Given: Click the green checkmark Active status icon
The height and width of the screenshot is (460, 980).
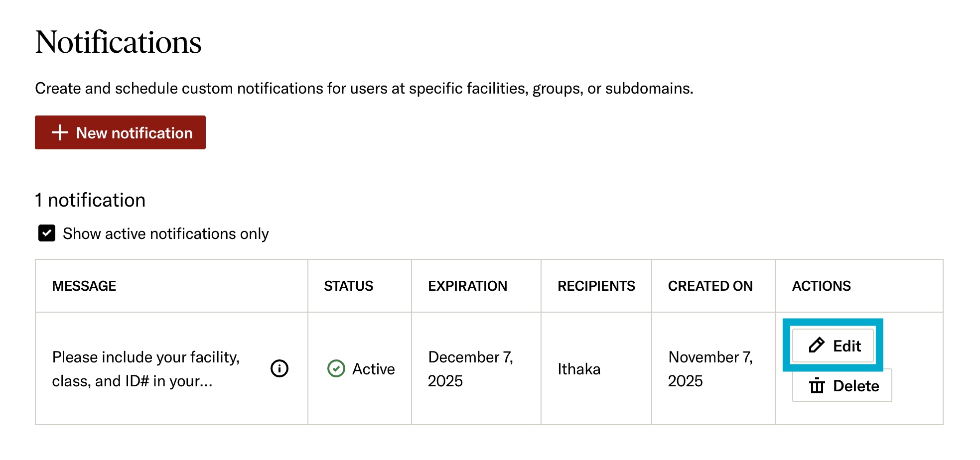Looking at the screenshot, I should [x=336, y=369].
